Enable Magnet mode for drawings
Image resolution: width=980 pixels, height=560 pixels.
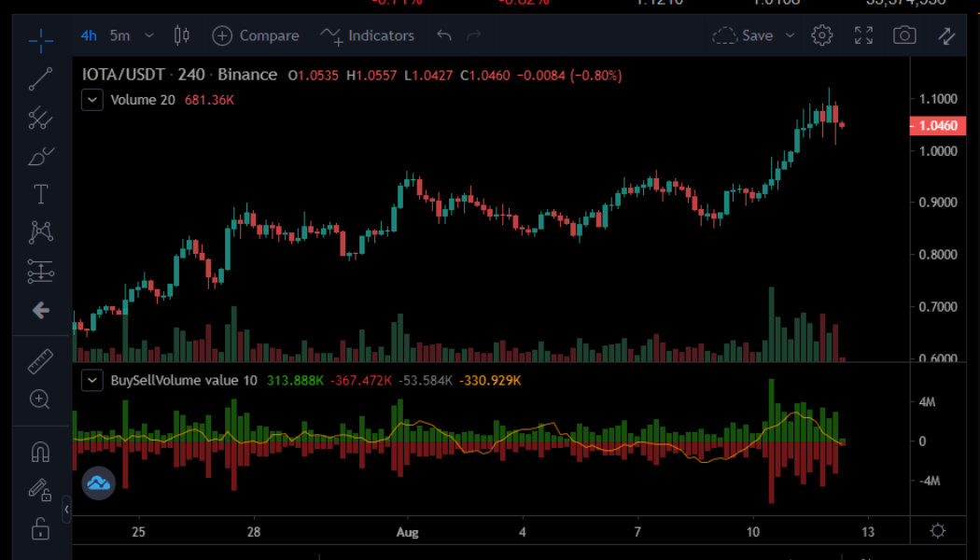tap(40, 451)
